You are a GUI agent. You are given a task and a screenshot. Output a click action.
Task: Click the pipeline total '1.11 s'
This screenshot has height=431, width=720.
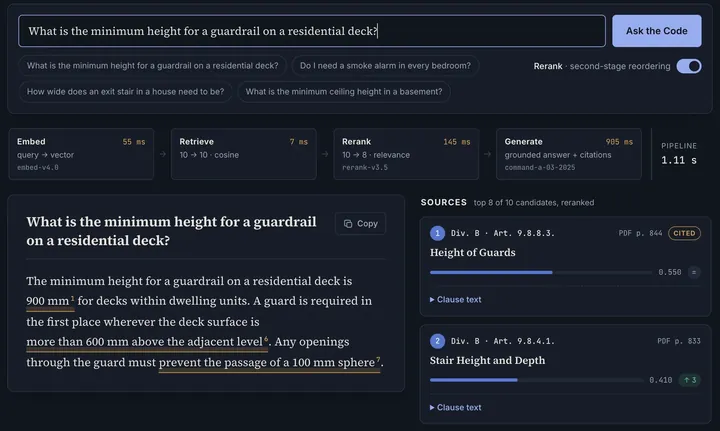[679, 160]
